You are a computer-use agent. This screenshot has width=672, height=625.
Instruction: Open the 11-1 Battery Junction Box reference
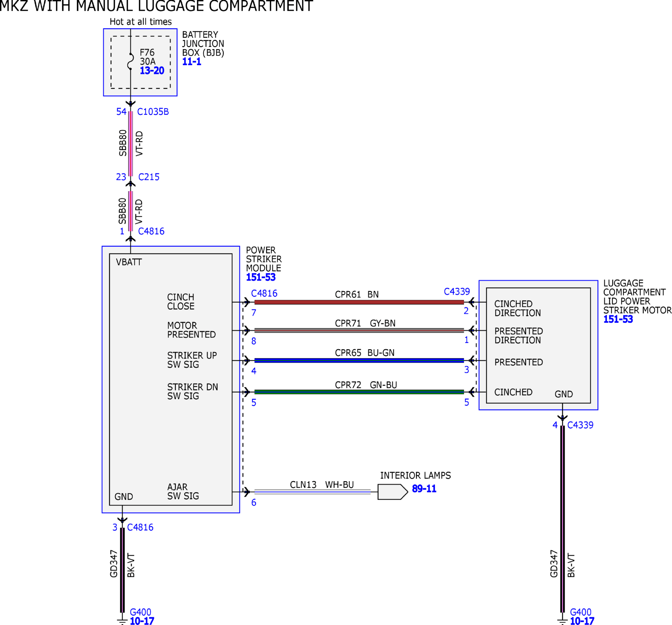192,62
